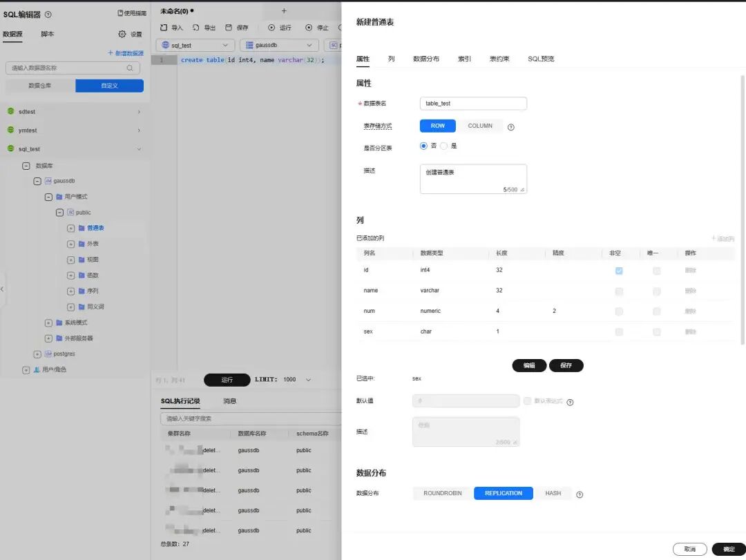The width and height of the screenshot is (746, 560).
Task: Click the import icon in editor toolbar
Action: point(164,28)
